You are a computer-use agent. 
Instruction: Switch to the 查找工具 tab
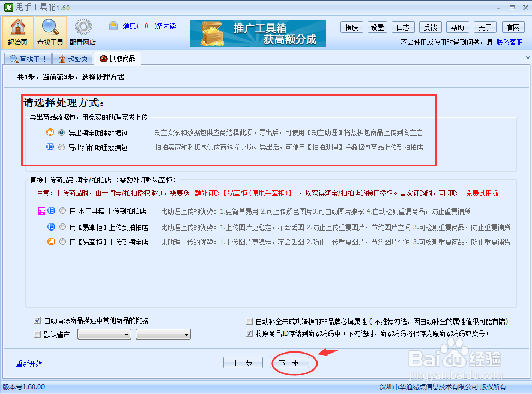pyautogui.click(x=28, y=58)
